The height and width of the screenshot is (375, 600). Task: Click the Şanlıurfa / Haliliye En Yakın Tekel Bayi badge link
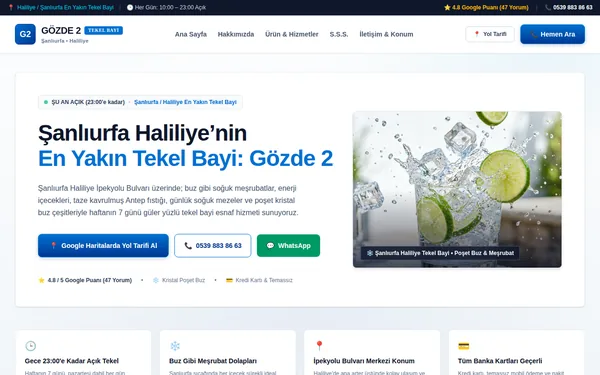coord(185,102)
